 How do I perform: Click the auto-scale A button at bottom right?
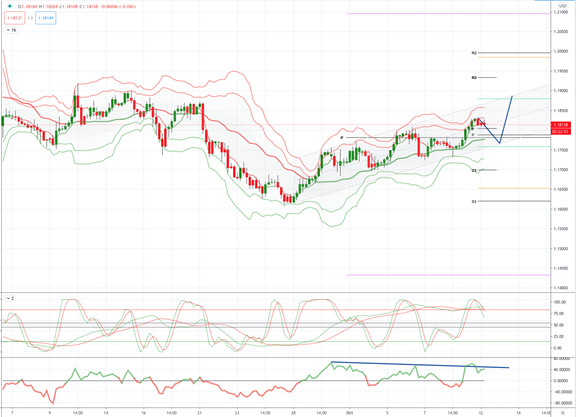563,413
